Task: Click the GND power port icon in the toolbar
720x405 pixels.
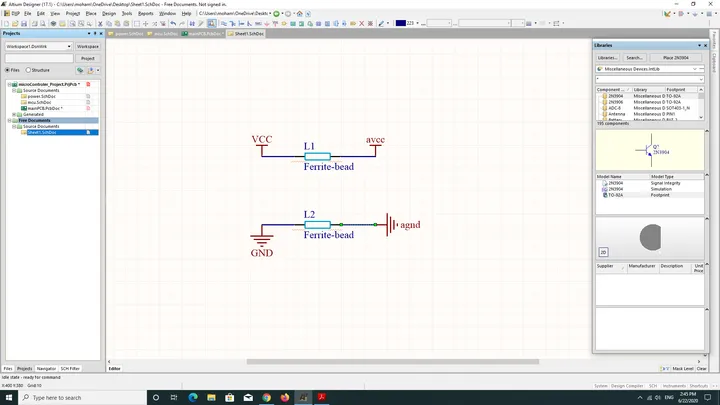Action: 267,23
